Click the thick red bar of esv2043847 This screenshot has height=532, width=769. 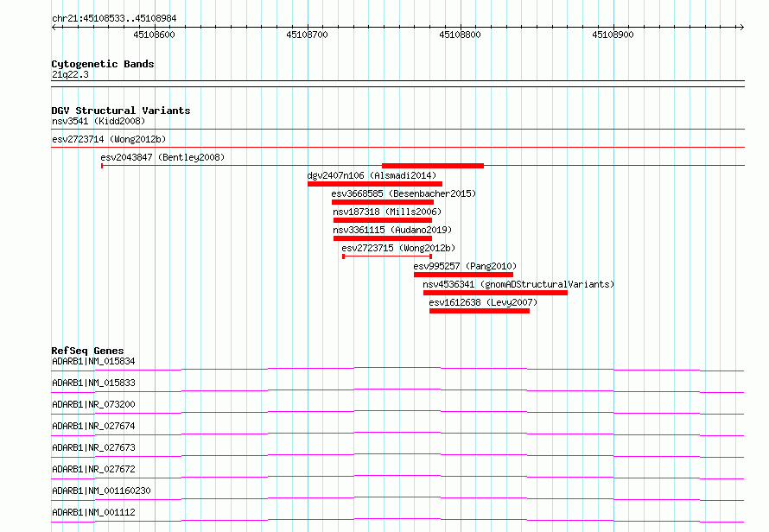coord(433,166)
